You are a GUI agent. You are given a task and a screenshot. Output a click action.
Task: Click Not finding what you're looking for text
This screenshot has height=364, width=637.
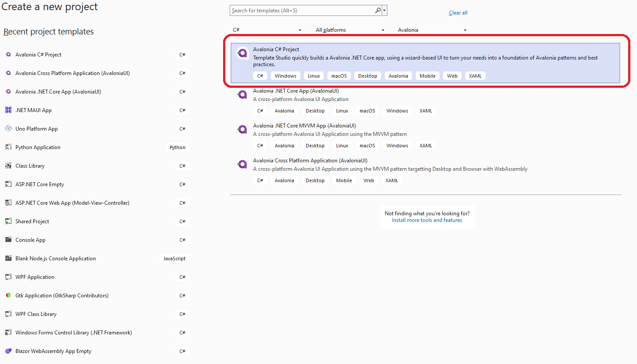click(x=427, y=213)
